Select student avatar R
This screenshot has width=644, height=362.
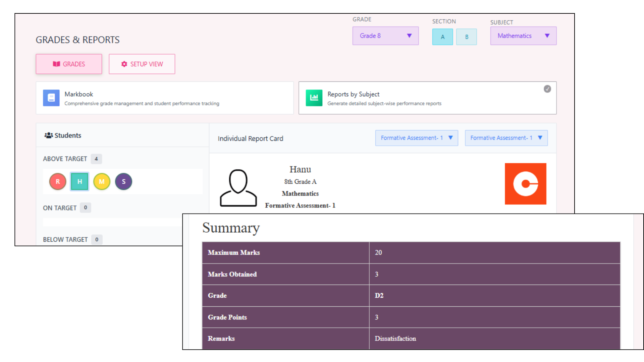58,182
